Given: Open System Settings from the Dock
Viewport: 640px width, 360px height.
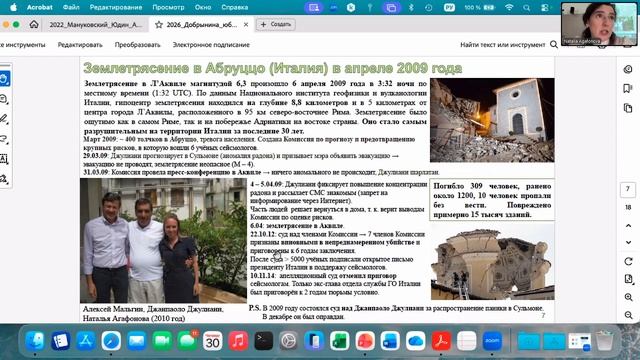Looking at the screenshot, I should 289,341.
